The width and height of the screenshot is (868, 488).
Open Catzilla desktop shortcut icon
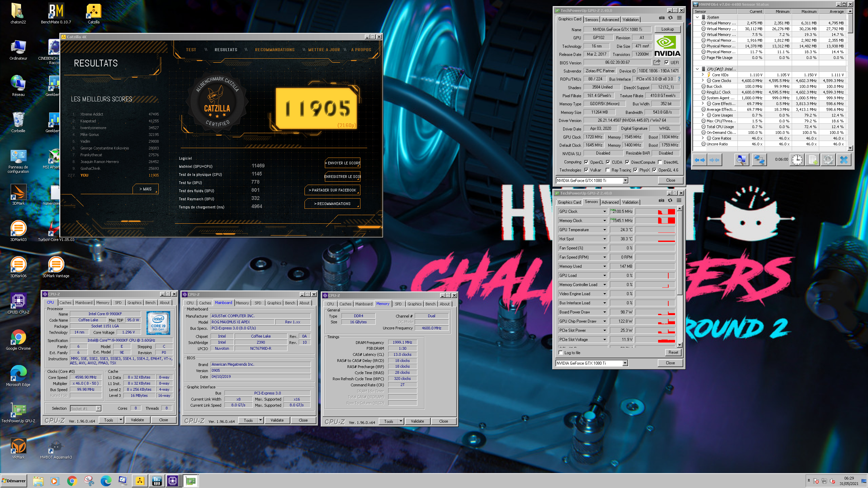click(94, 14)
